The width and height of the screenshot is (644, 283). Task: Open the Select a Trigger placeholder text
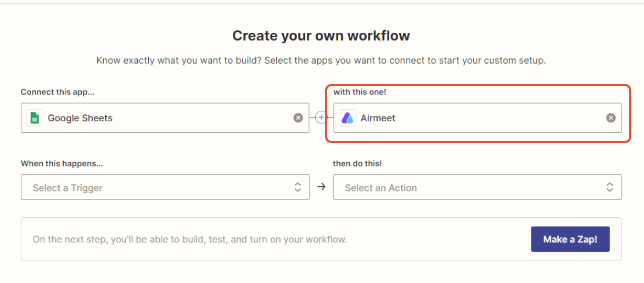pos(68,188)
